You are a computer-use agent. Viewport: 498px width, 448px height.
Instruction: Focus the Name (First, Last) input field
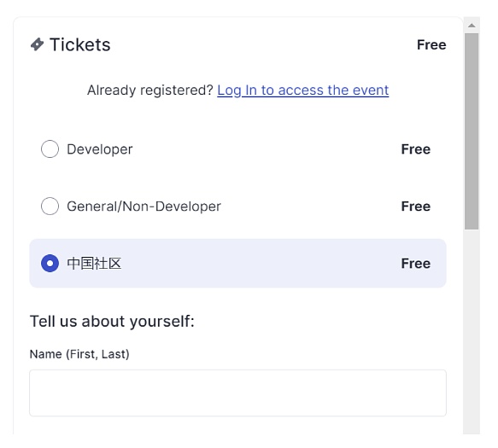click(237, 393)
